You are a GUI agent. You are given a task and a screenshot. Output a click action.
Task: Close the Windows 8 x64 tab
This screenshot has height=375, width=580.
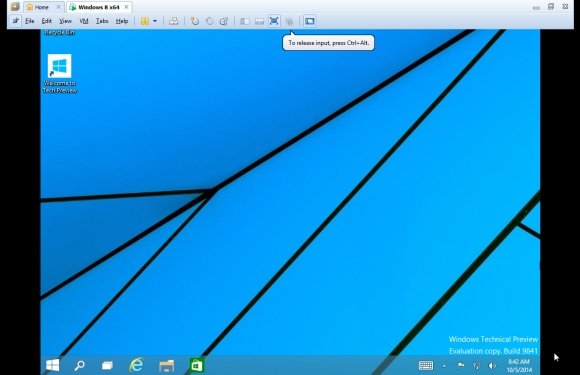point(127,7)
